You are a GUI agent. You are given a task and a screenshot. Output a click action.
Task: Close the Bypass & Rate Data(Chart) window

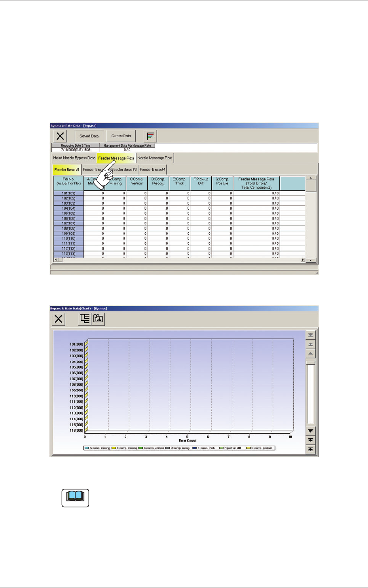click(59, 319)
